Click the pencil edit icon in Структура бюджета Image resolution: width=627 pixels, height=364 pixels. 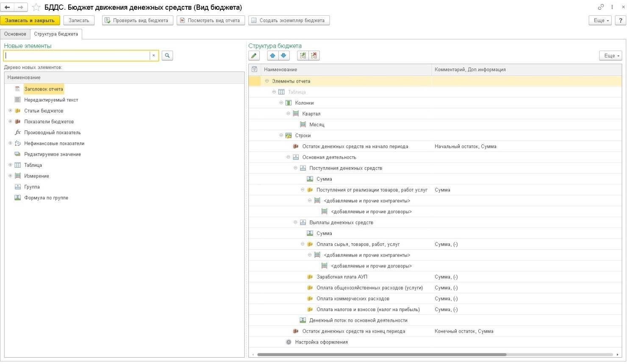point(254,55)
